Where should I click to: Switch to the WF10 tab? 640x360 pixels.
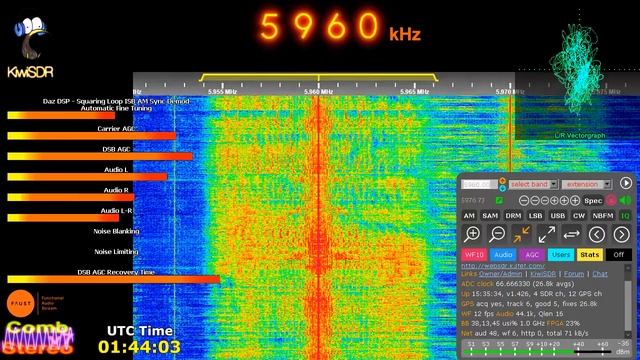click(x=474, y=255)
